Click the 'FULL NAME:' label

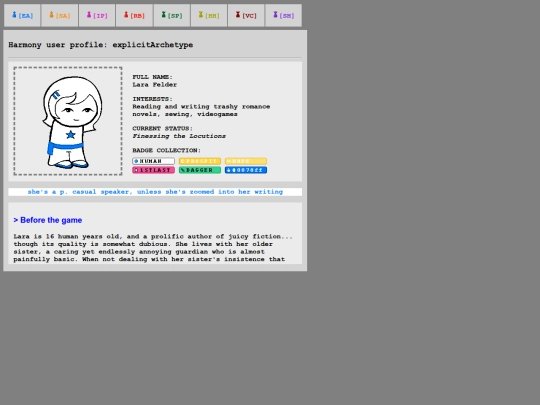(152, 77)
